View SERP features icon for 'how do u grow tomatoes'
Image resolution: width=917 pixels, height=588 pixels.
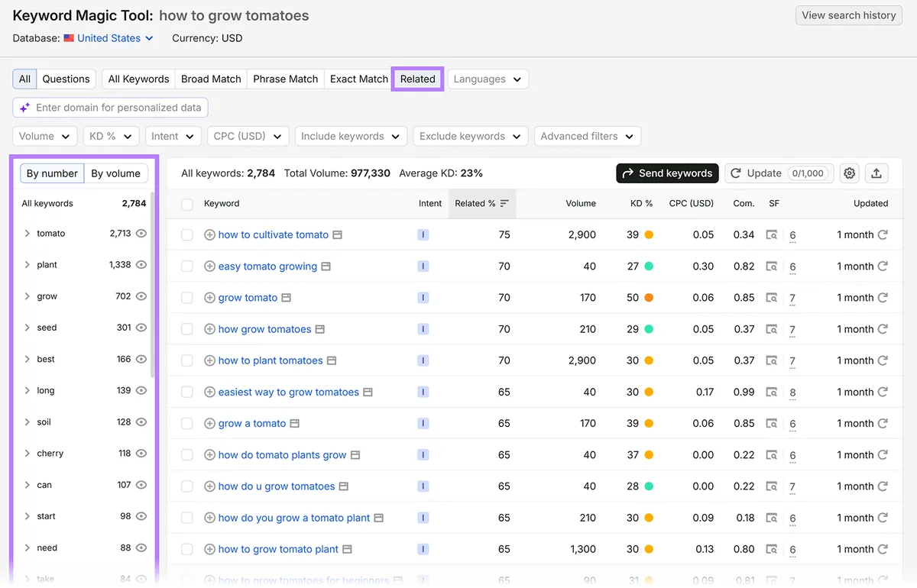pos(772,486)
